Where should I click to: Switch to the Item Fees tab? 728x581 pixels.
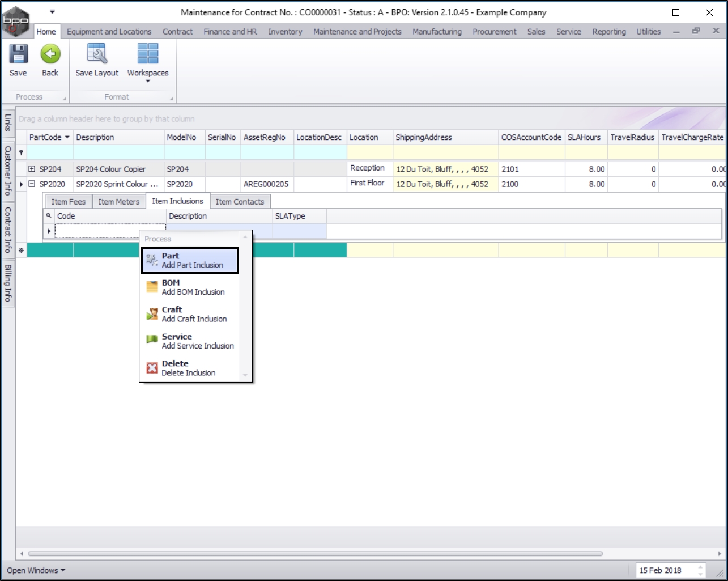tap(69, 202)
